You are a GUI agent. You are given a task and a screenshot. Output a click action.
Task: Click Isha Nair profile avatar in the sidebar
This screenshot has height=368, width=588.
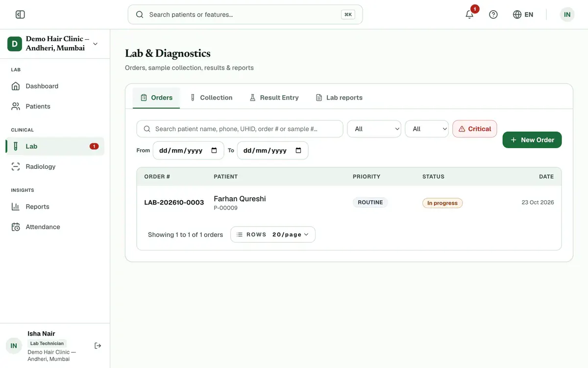(14, 346)
